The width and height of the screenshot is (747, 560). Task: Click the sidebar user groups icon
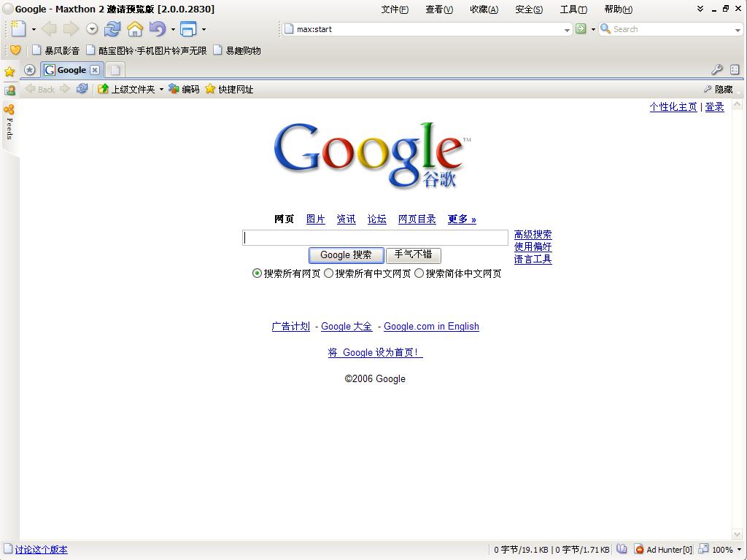[x=9, y=90]
